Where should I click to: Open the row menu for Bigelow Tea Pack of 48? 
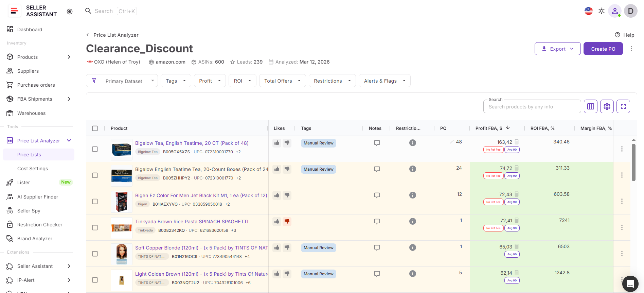pos(622,149)
